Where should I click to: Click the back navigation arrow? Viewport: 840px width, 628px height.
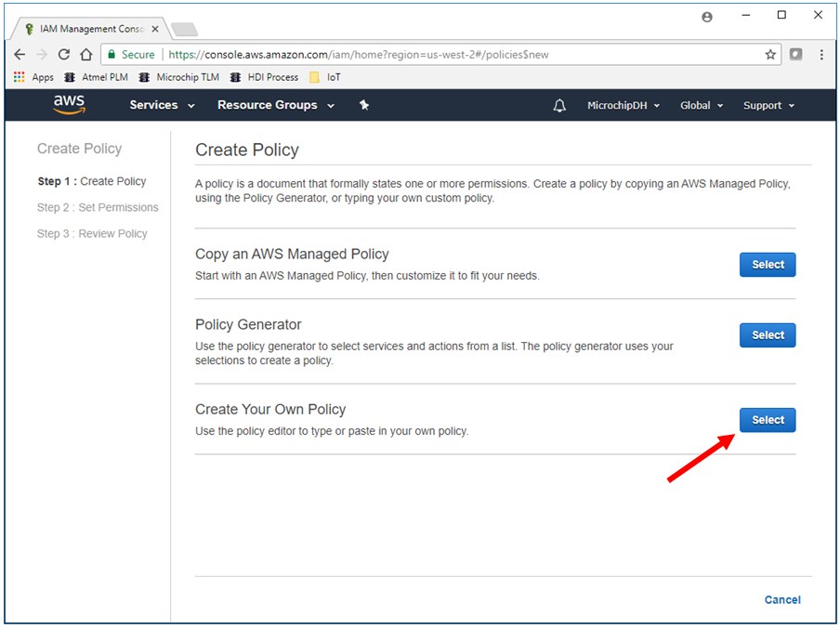pos(19,55)
